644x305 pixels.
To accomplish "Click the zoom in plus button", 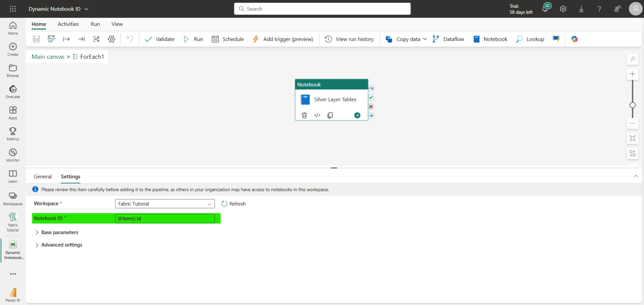I will [632, 74].
